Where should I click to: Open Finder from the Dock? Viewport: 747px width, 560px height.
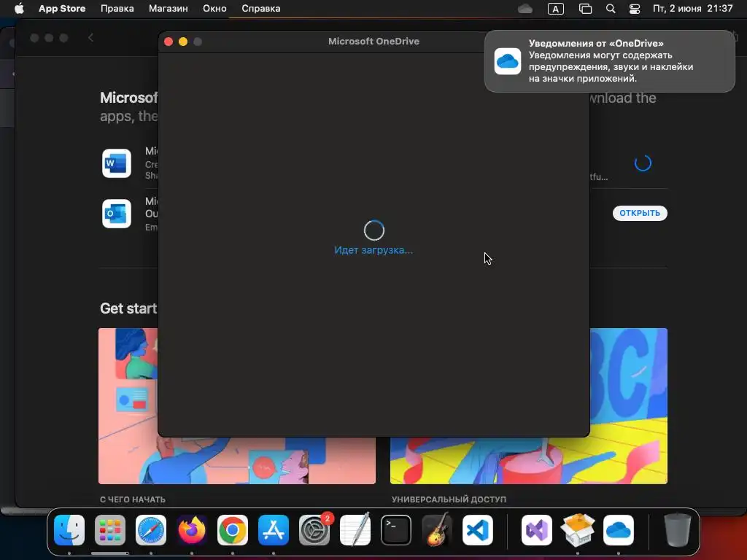pos(69,530)
